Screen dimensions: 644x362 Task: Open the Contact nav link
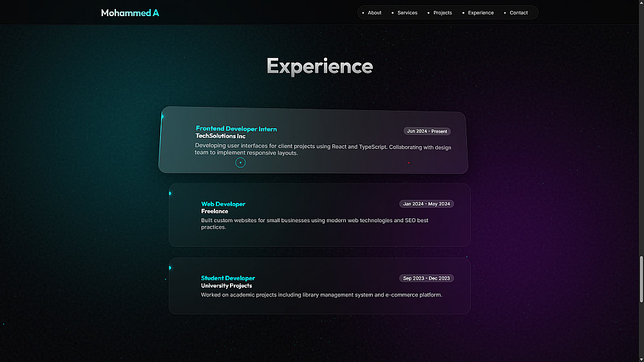[x=518, y=13]
